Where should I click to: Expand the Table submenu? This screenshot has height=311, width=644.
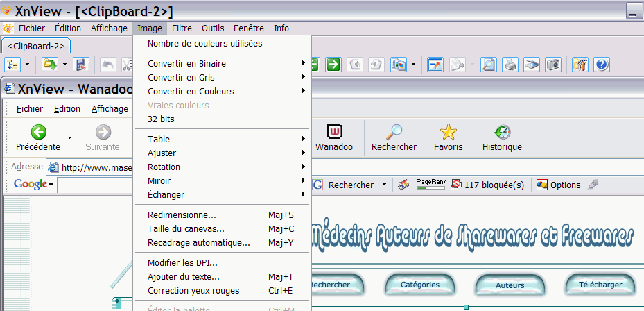(223, 140)
